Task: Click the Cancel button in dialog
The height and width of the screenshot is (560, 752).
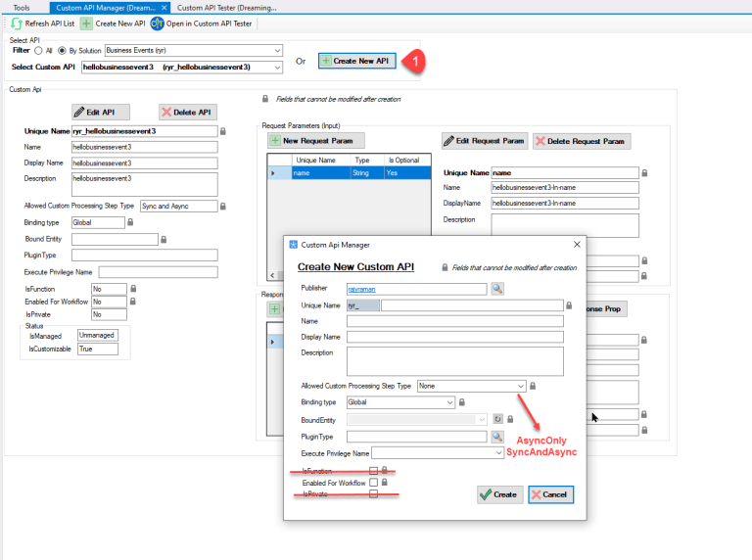Action: tap(550, 494)
